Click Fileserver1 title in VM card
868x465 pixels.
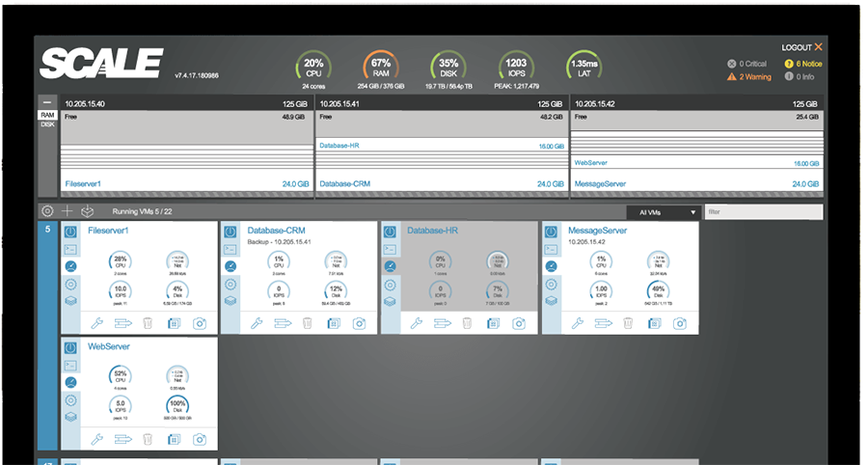(x=108, y=231)
